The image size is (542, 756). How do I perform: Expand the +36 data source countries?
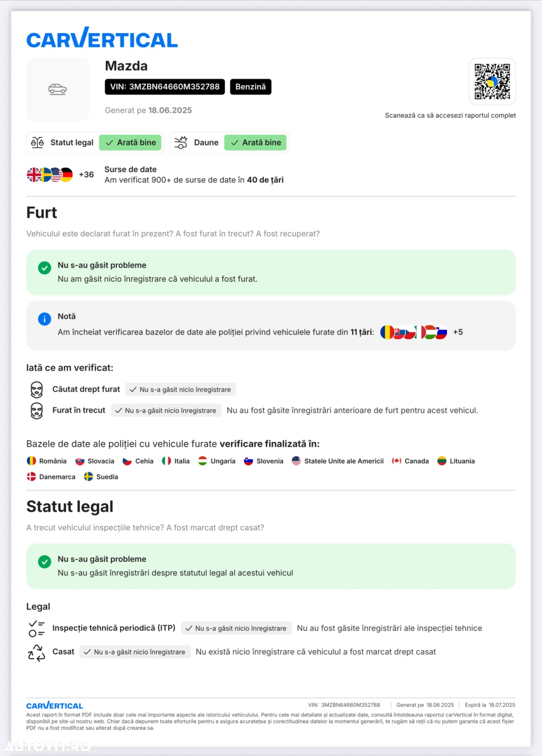click(86, 175)
